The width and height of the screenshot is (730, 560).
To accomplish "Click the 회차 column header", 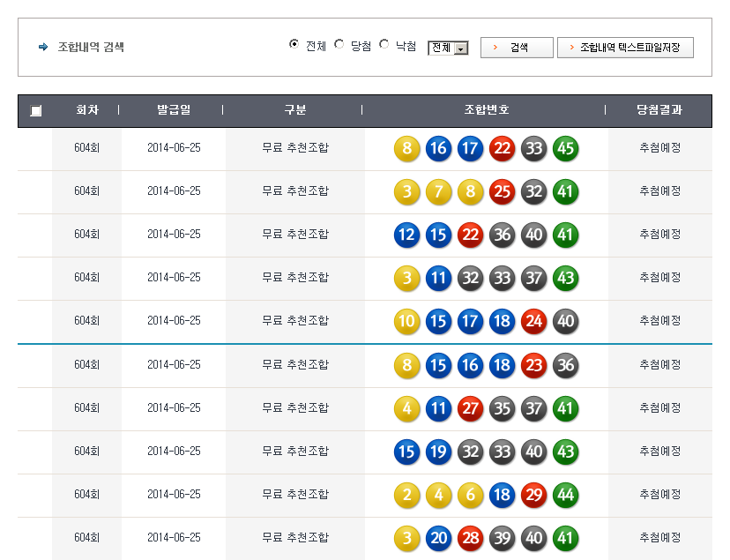I will (x=86, y=110).
